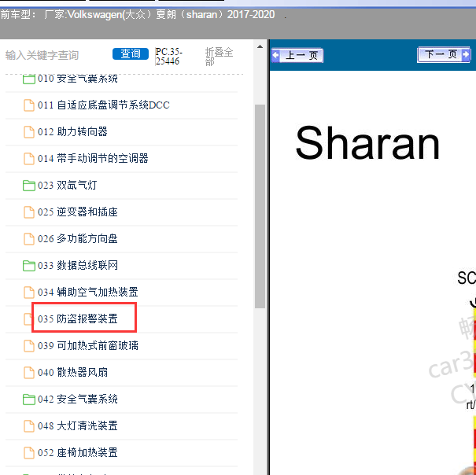476x475 pixels.
Task: Go to previous page with 上一页
Action: pos(297,55)
